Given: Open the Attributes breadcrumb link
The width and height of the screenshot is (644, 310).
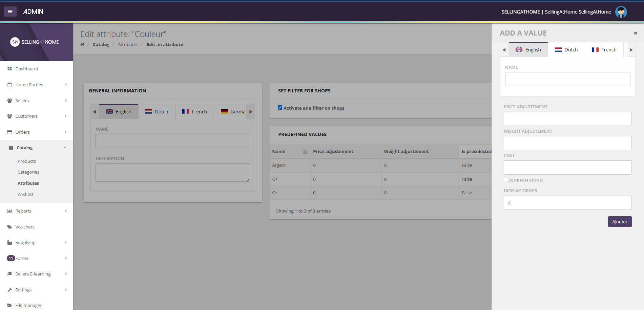Looking at the screenshot, I should pos(128,45).
